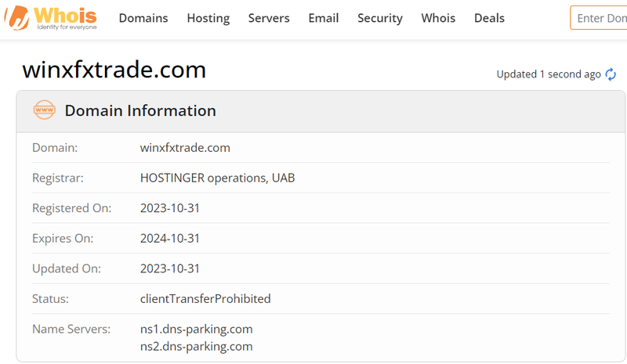Select name server ns1.dns-parking.com
The image size is (627, 364).
(x=197, y=330)
